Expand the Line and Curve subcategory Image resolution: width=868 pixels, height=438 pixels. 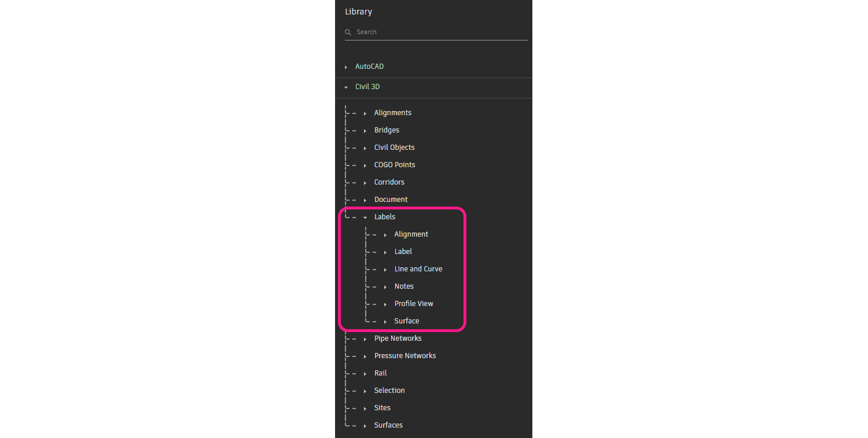(x=385, y=270)
